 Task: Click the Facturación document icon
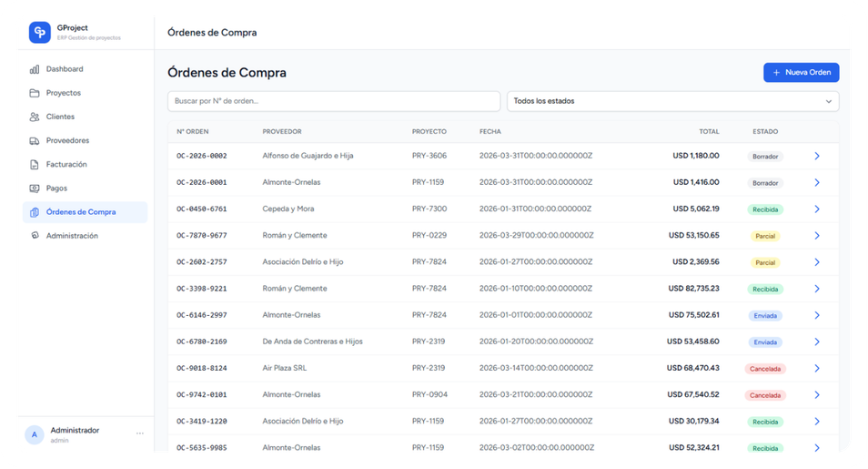[35, 165]
